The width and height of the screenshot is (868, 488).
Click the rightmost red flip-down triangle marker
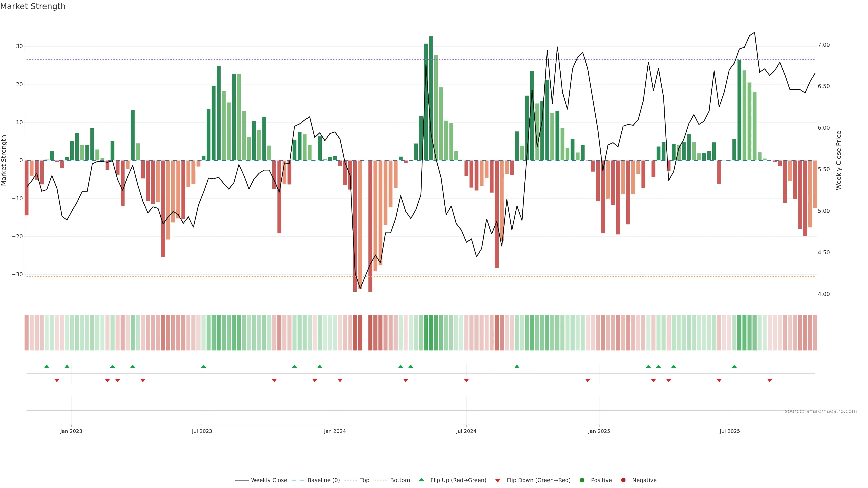770,380
